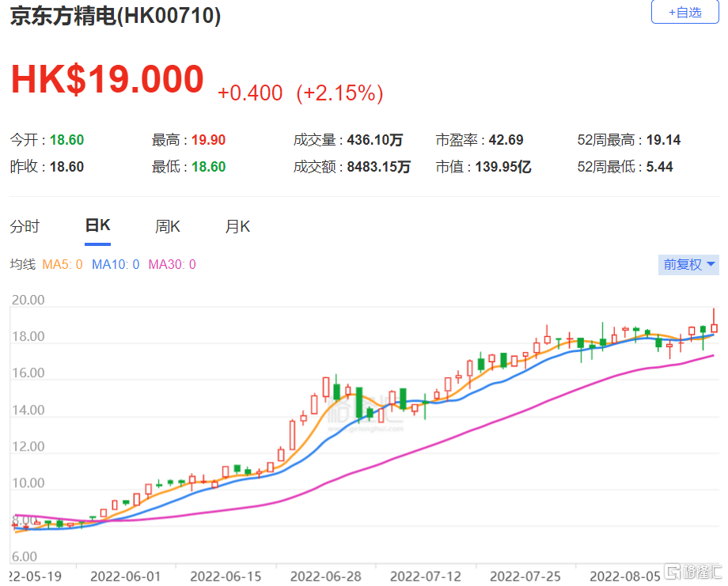The height and width of the screenshot is (586, 728).
Task: Click the 2022-08-05 date axis label
Action: pos(625,577)
